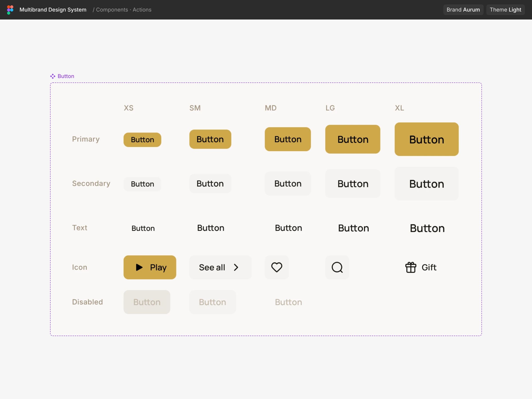The height and width of the screenshot is (399, 532).
Task: Select the Secondary row label
Action: click(91, 183)
